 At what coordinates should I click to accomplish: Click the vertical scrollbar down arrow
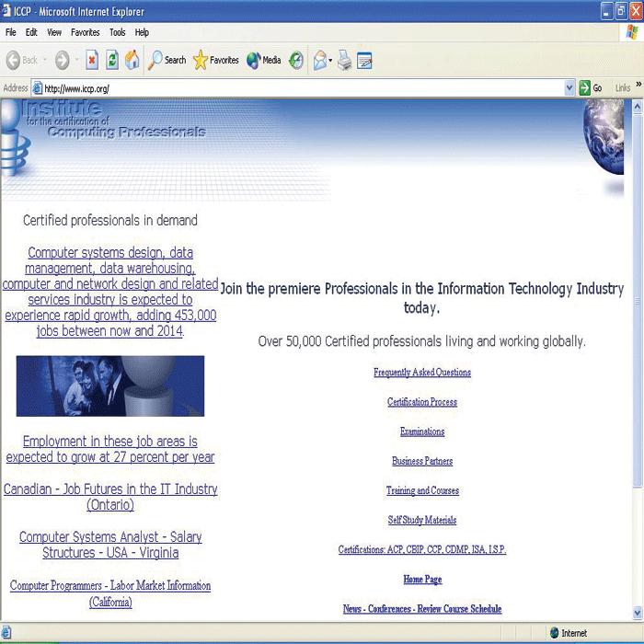pos(637,613)
